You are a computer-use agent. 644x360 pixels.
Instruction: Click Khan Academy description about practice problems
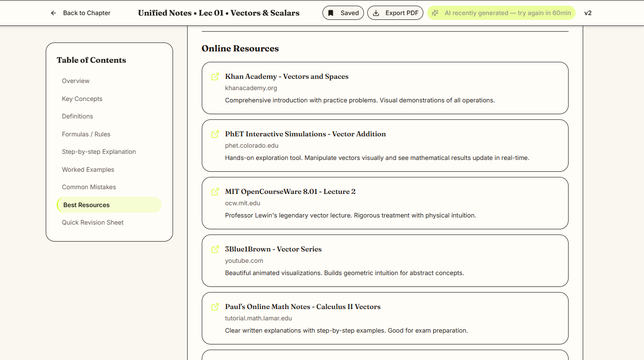[360, 100]
